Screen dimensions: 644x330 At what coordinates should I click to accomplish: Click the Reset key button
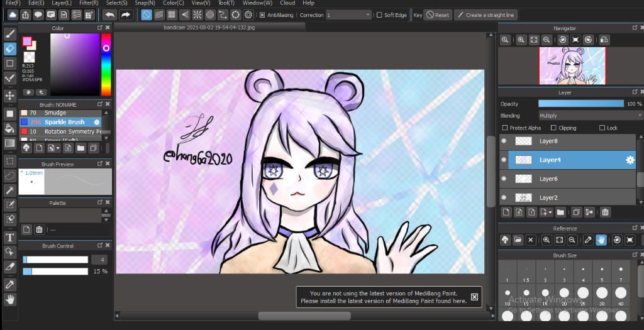438,15
